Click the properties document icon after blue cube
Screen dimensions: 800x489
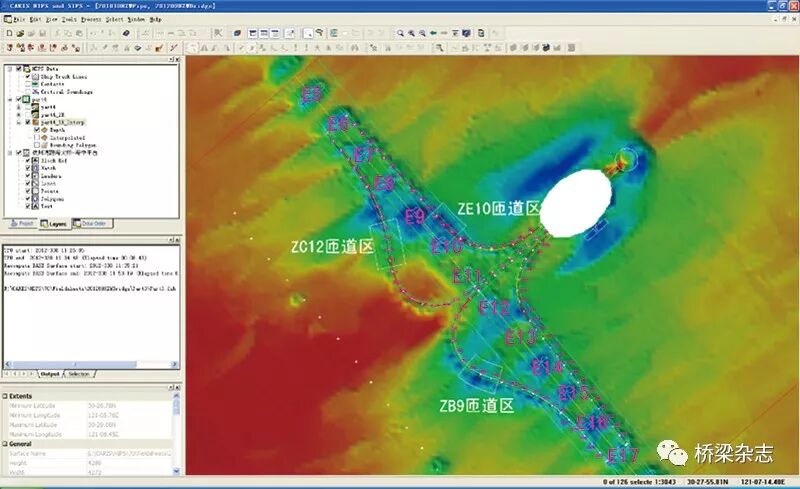tap(481, 33)
